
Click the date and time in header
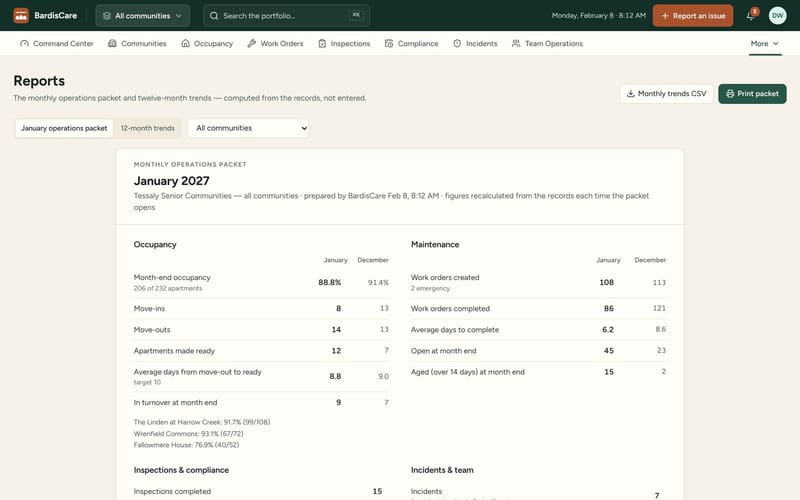[598, 16]
